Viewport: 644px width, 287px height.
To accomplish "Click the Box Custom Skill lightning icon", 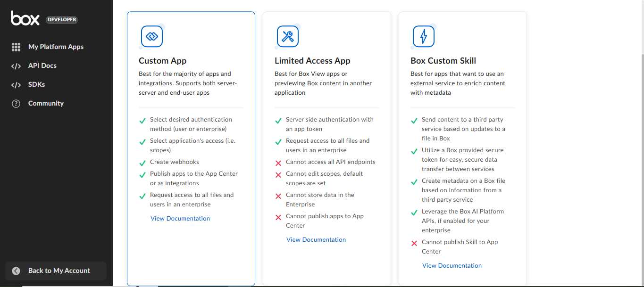I will 424,36.
